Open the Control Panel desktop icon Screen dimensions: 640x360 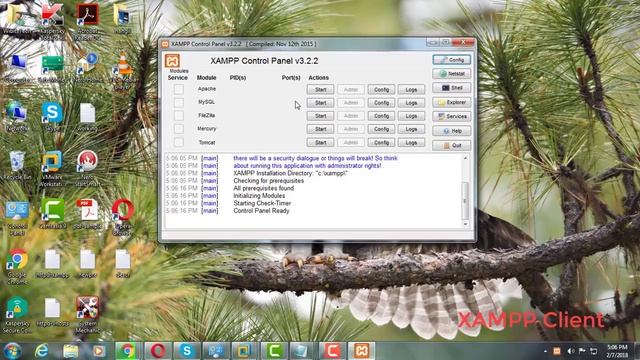tap(17, 219)
